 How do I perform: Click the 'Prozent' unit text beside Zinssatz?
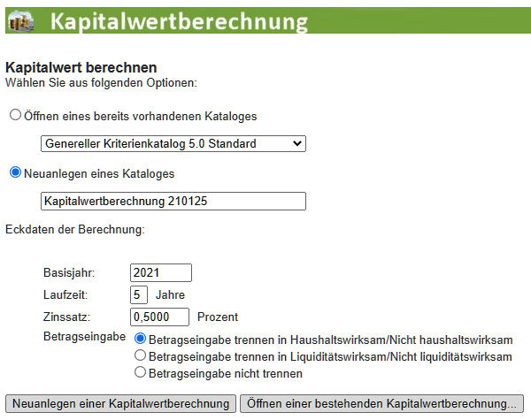218,317
